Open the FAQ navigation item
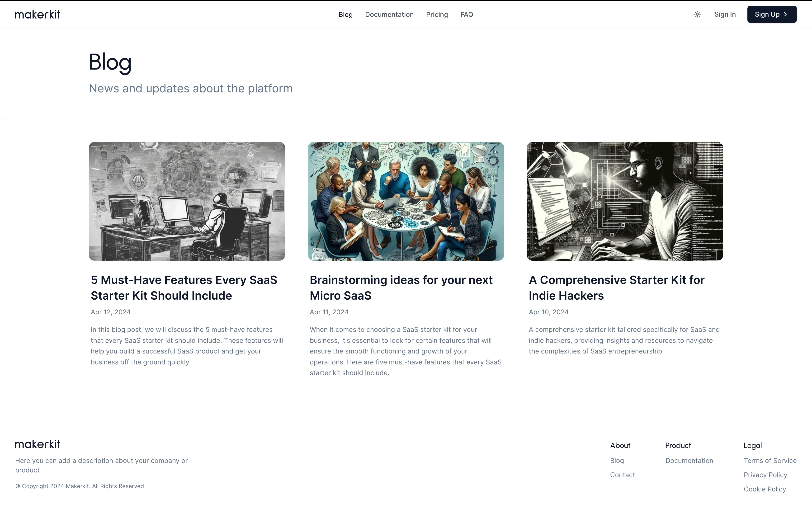Screen dimensions: 812x509 pyautogui.click(x=467, y=14)
